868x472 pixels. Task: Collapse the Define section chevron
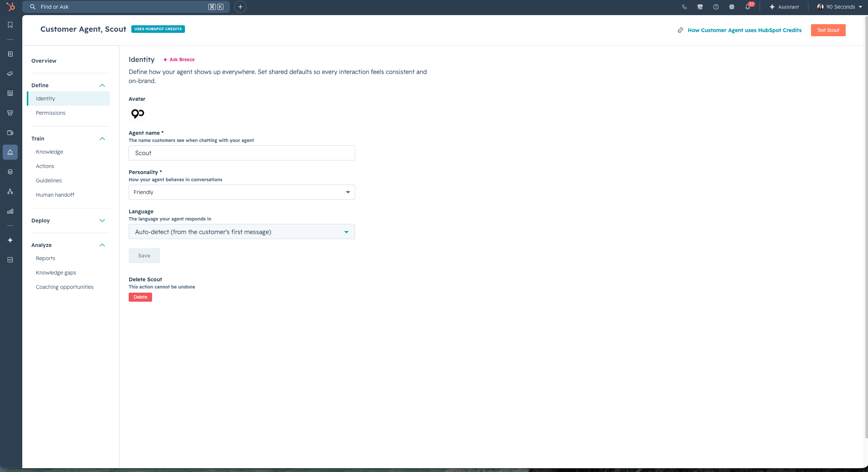102,85
